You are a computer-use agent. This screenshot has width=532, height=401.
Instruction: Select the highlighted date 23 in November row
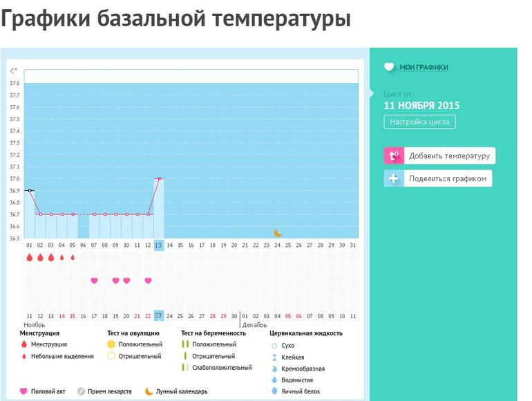pyautogui.click(x=158, y=315)
